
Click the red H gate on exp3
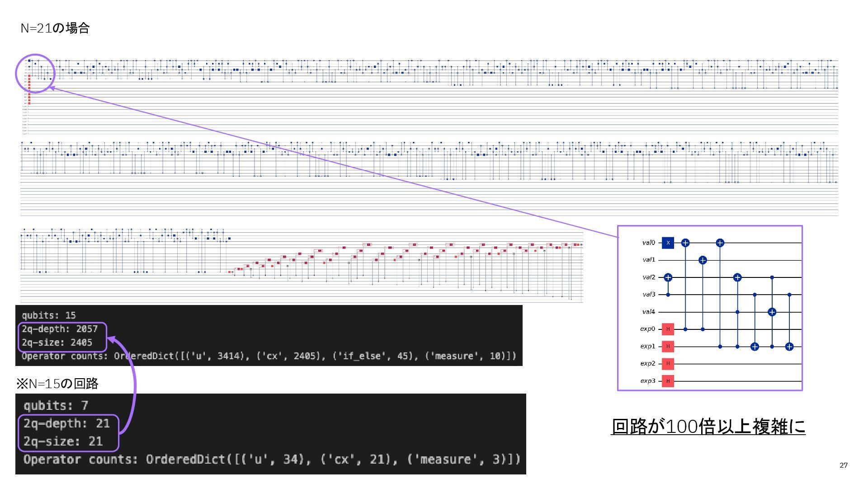click(668, 381)
